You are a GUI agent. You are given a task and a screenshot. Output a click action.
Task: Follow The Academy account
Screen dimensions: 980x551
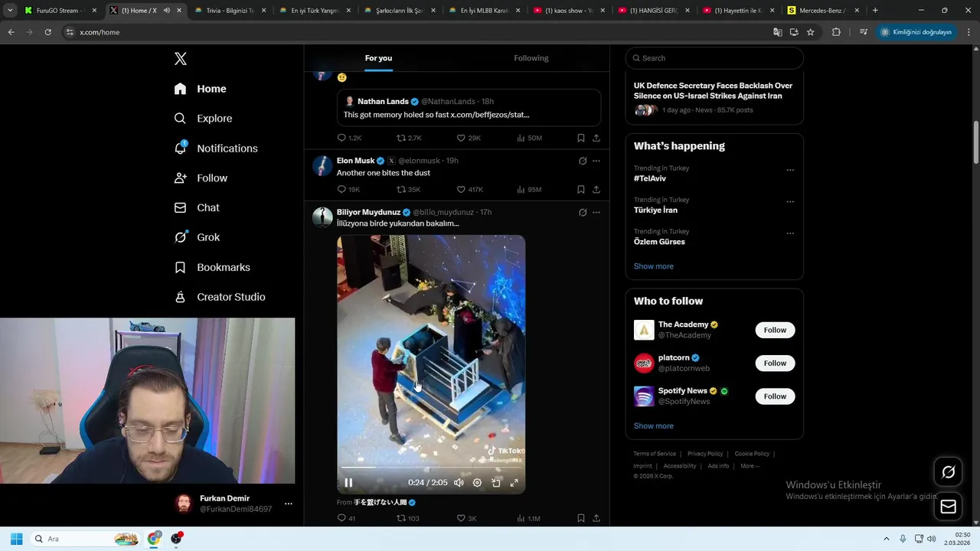point(775,330)
